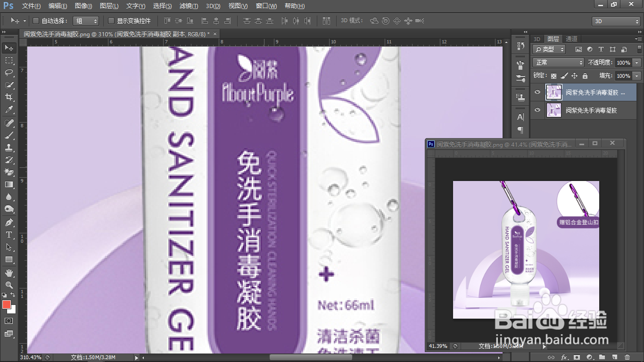The image size is (644, 362).
Task: Click the type layer filter icon
Action: coord(601,49)
